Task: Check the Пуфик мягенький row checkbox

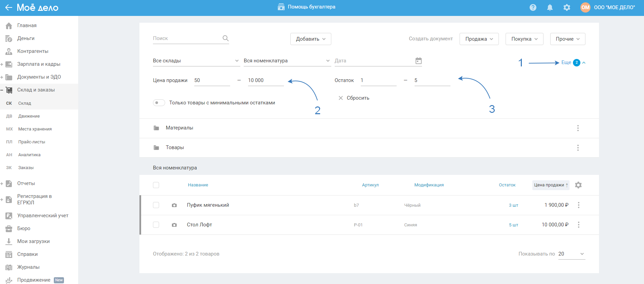Action: [156, 205]
